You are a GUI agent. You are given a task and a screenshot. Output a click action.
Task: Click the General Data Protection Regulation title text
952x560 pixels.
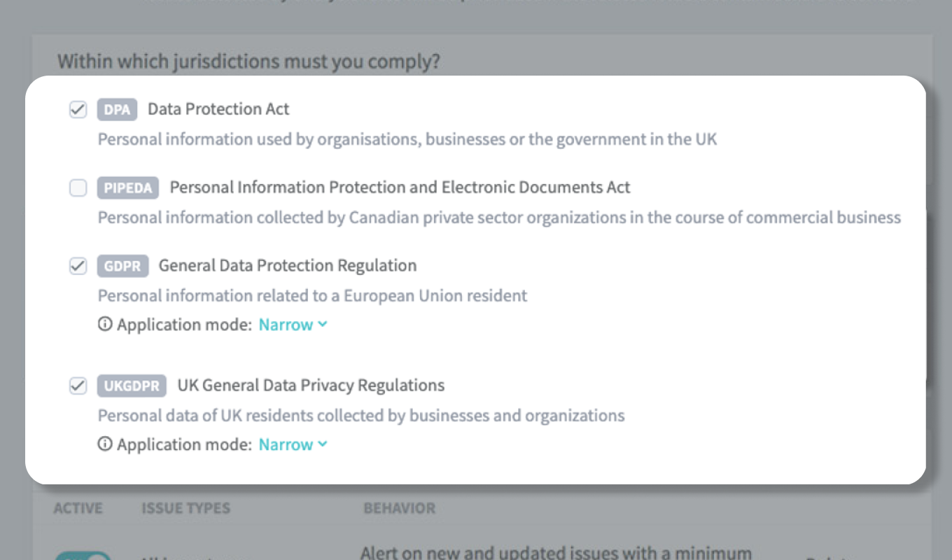pyautogui.click(x=286, y=266)
